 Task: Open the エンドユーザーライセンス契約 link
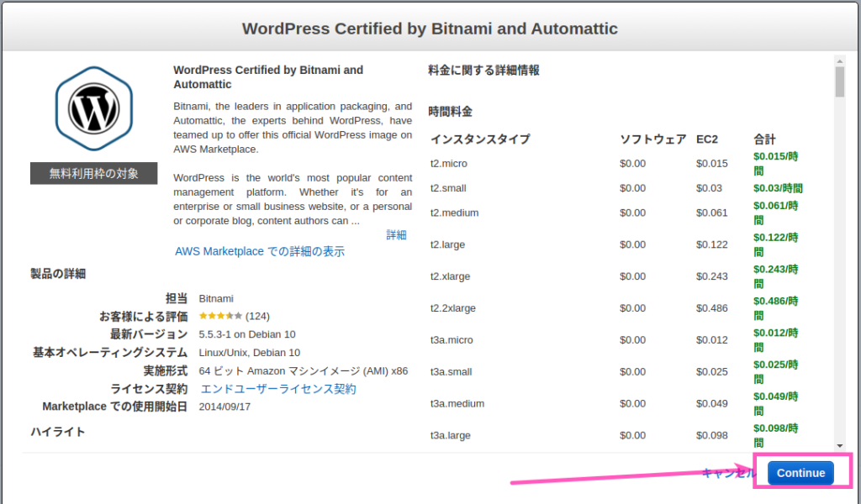click(278, 389)
